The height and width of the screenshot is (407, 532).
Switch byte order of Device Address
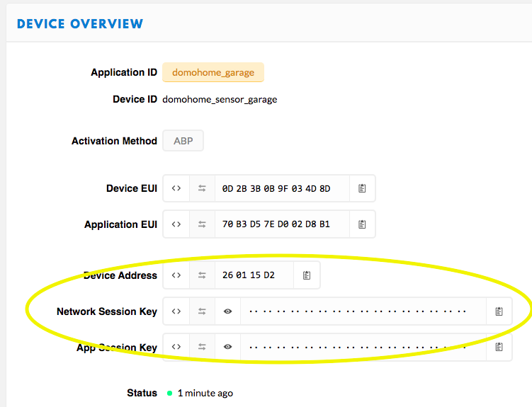(x=202, y=275)
